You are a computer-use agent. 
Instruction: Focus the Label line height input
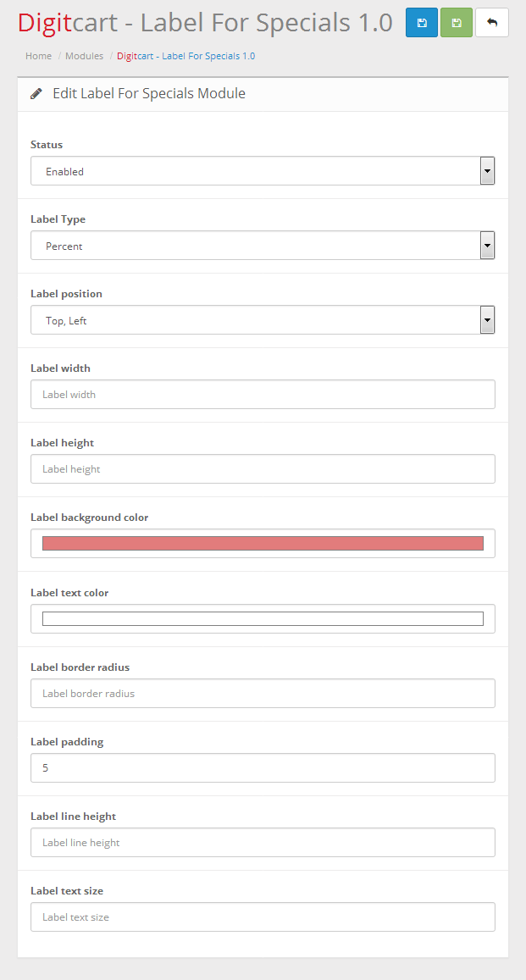click(263, 843)
